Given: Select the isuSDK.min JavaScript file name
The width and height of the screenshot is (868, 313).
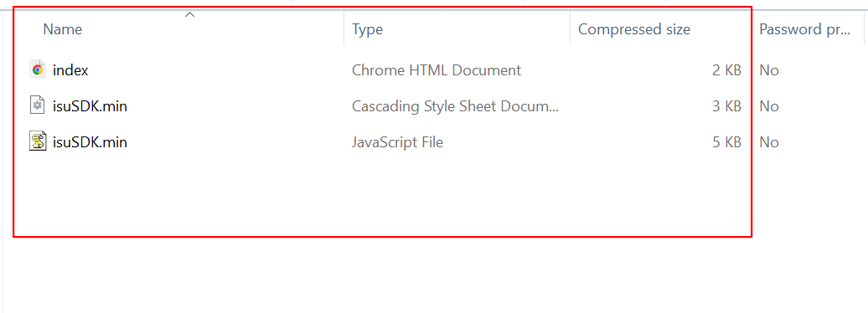Looking at the screenshot, I should (x=90, y=142).
